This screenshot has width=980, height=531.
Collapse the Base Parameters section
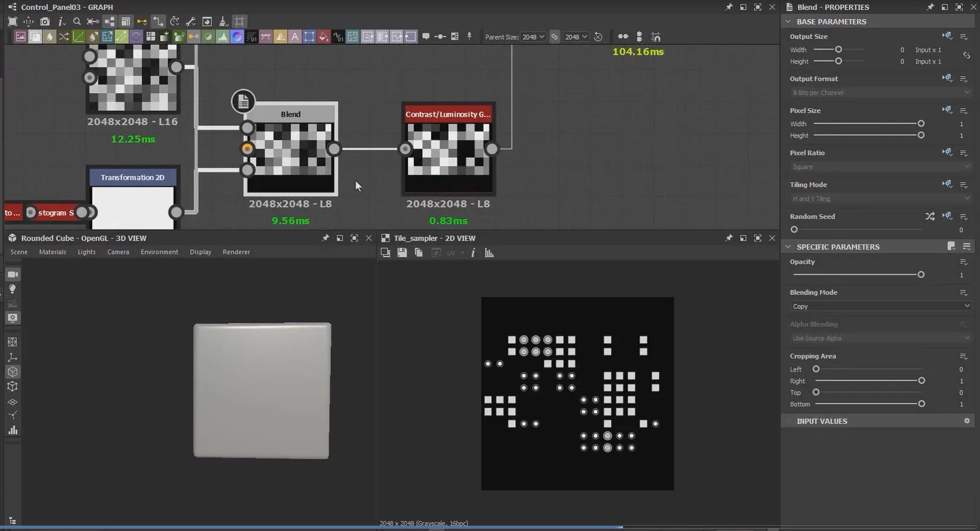tap(788, 21)
